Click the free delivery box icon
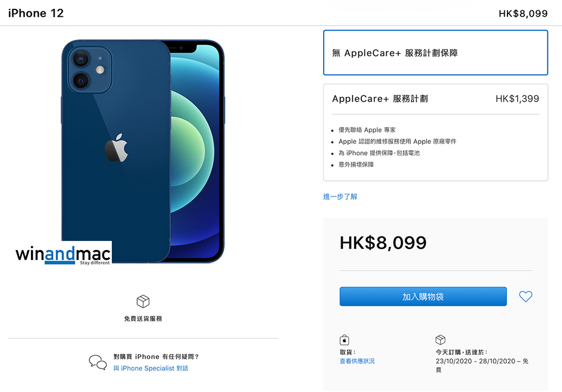Image resolution: width=562 pixels, height=392 pixels. tap(143, 302)
